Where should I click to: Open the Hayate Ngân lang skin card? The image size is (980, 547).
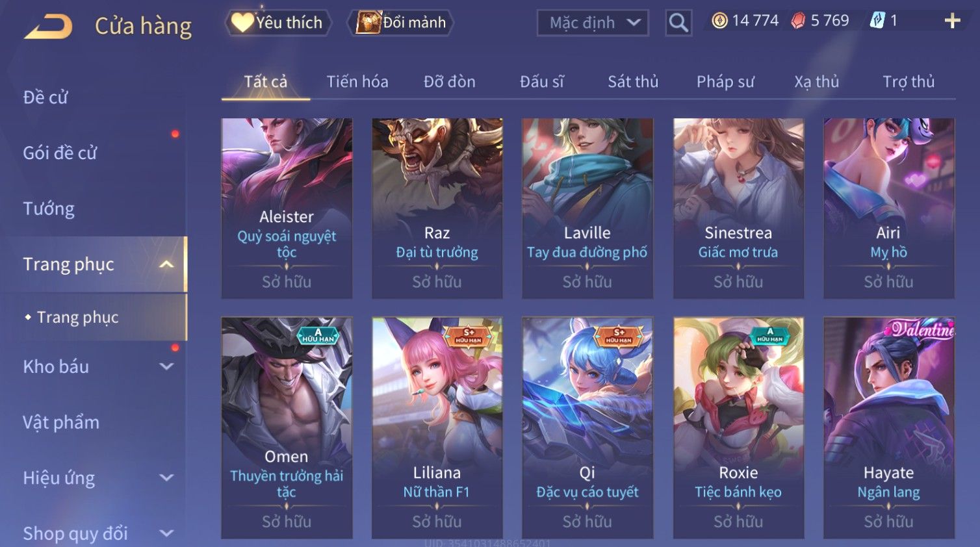888,427
